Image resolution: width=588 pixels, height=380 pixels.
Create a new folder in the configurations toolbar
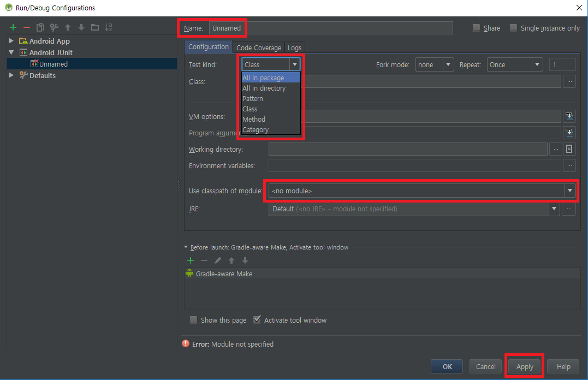click(95, 27)
